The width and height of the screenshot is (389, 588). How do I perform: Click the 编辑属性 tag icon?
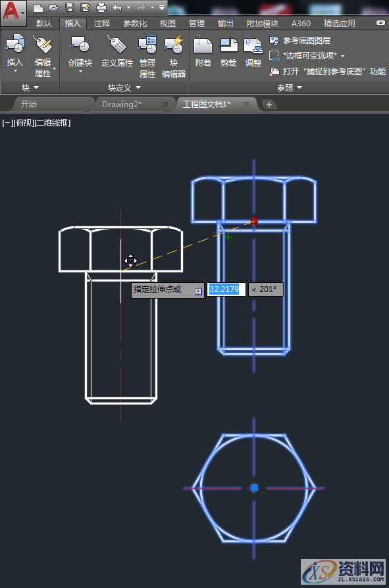tap(42, 44)
